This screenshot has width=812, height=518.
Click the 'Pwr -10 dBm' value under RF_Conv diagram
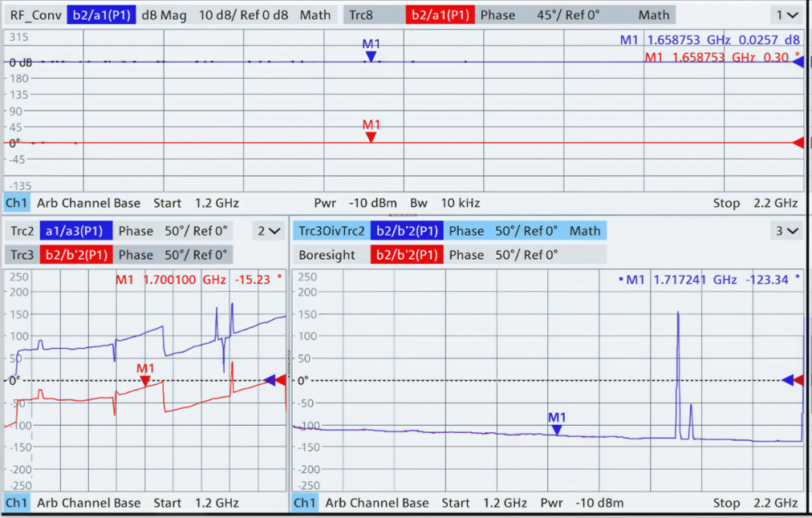click(355, 203)
